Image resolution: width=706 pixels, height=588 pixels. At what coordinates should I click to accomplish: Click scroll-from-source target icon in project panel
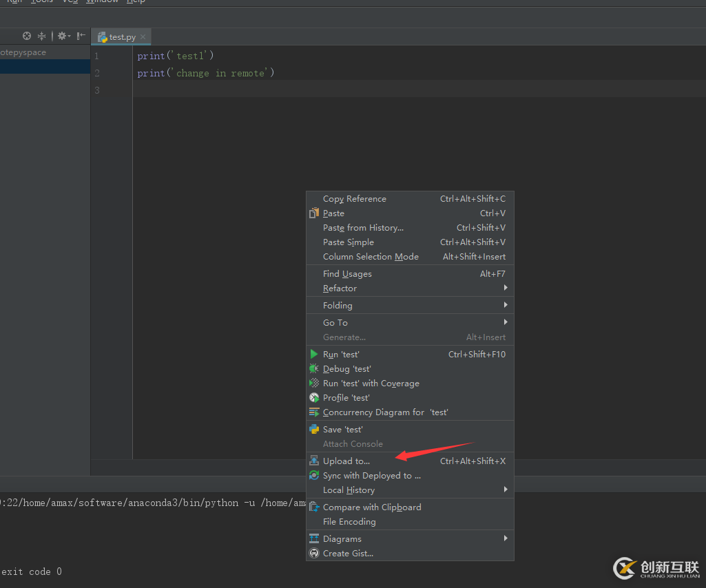pyautogui.click(x=27, y=36)
